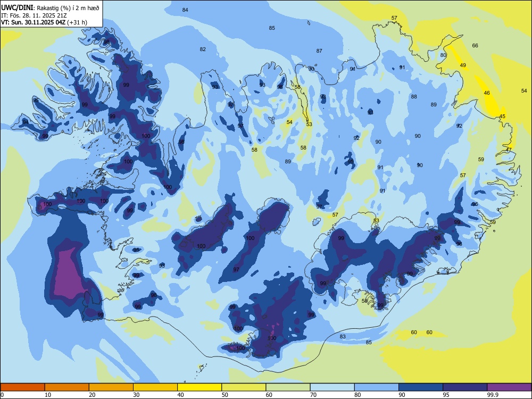Viewport: 532px width, 399px height.
Task: Click the 95–99.9 navy legend swatch
Action: point(465,387)
